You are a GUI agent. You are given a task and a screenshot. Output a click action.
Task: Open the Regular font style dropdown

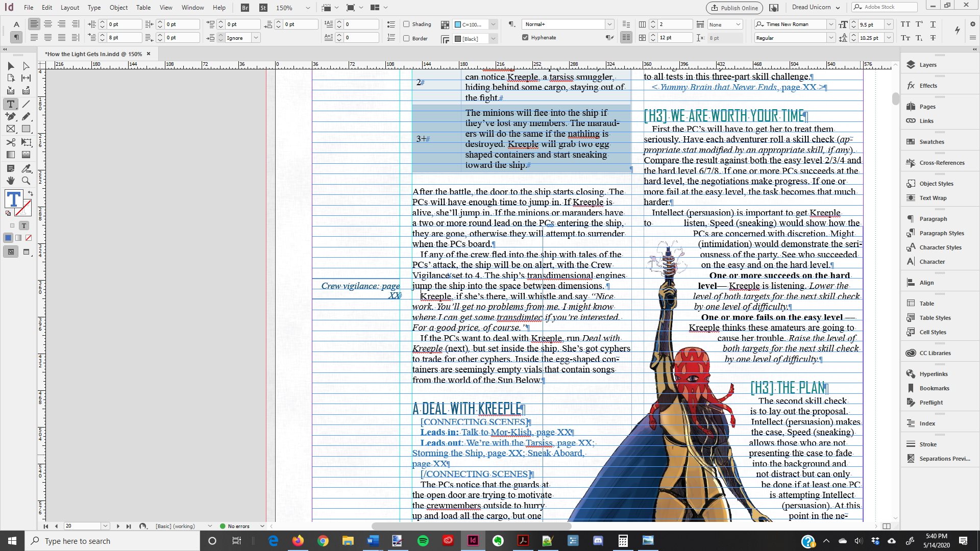831,38
